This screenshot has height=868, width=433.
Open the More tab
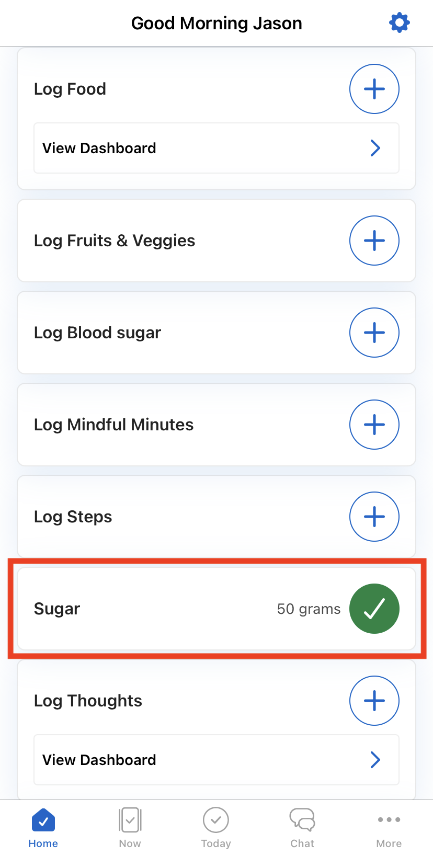click(x=389, y=827)
